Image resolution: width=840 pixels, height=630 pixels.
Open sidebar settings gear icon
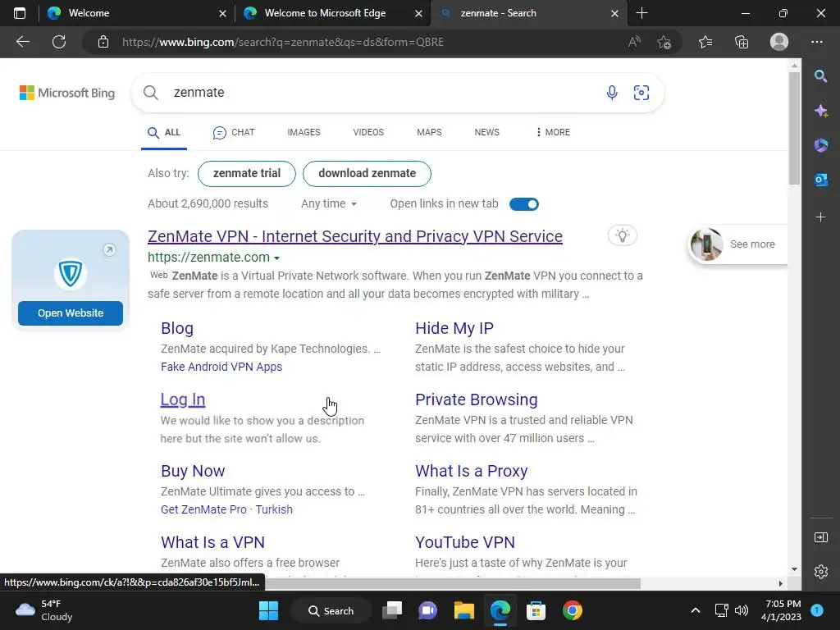820,572
